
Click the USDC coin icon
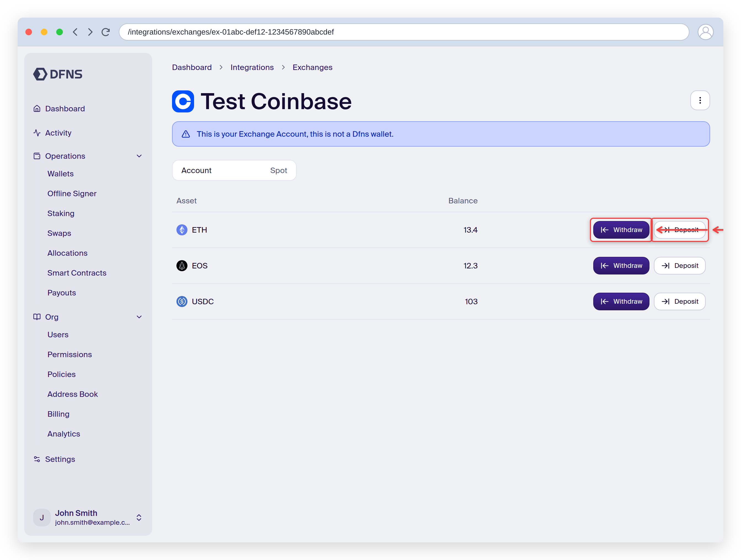pos(182,301)
